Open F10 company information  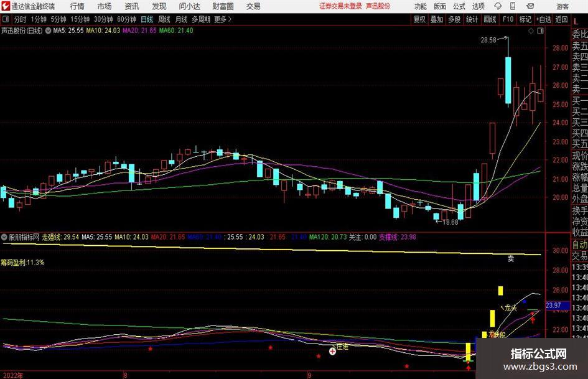pos(508,19)
